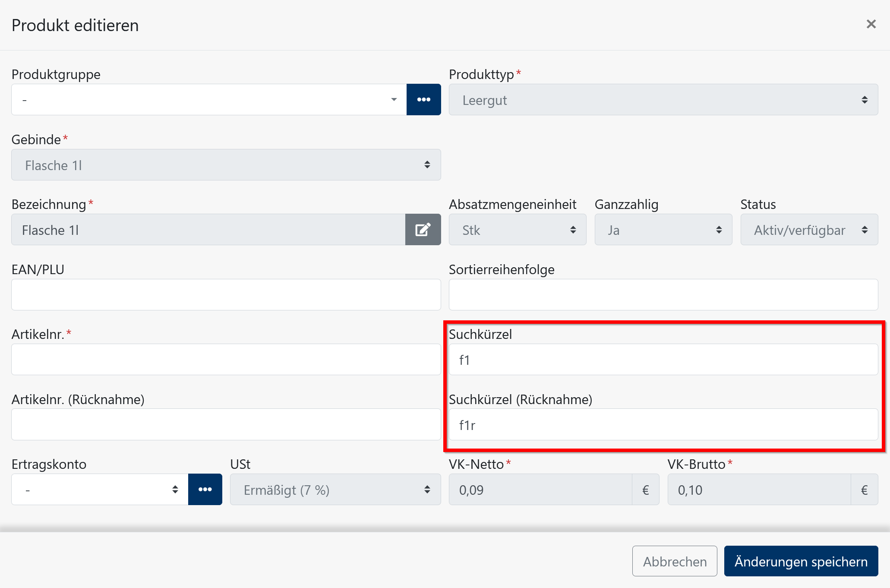Viewport: 890px width, 588px height.
Task: Click the VK-Brutto price field
Action: pos(759,489)
